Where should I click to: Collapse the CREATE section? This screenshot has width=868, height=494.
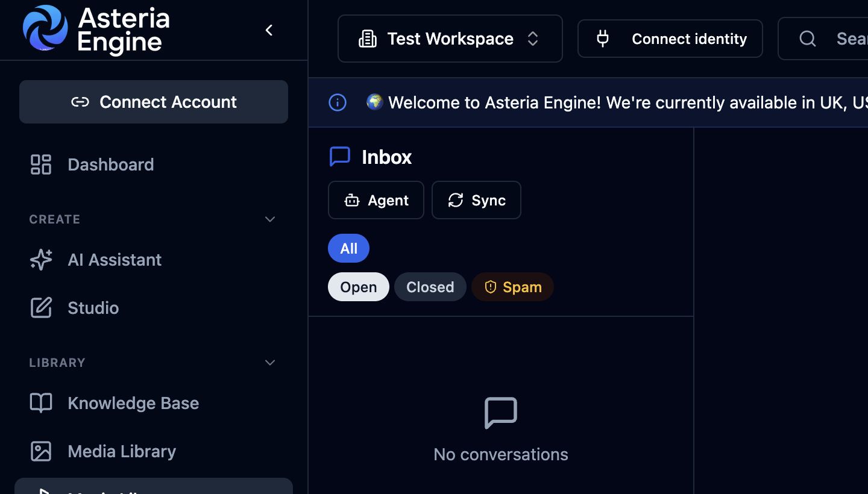[x=270, y=219]
